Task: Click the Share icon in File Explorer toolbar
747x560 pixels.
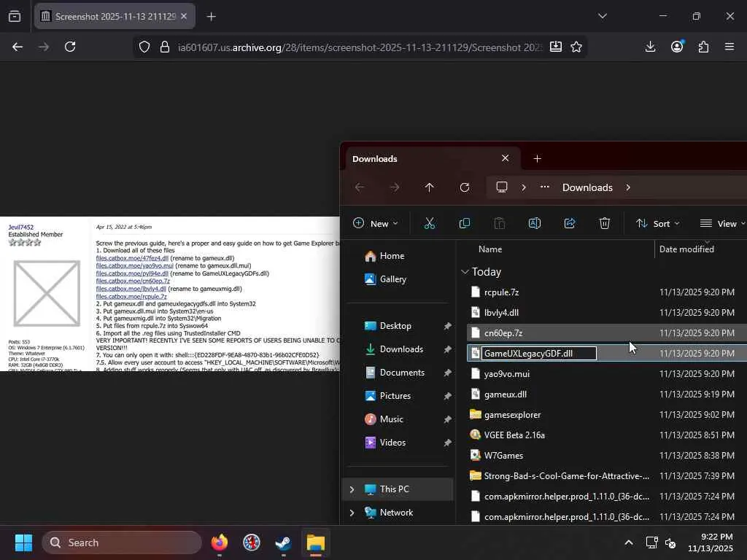Action: tap(569, 223)
